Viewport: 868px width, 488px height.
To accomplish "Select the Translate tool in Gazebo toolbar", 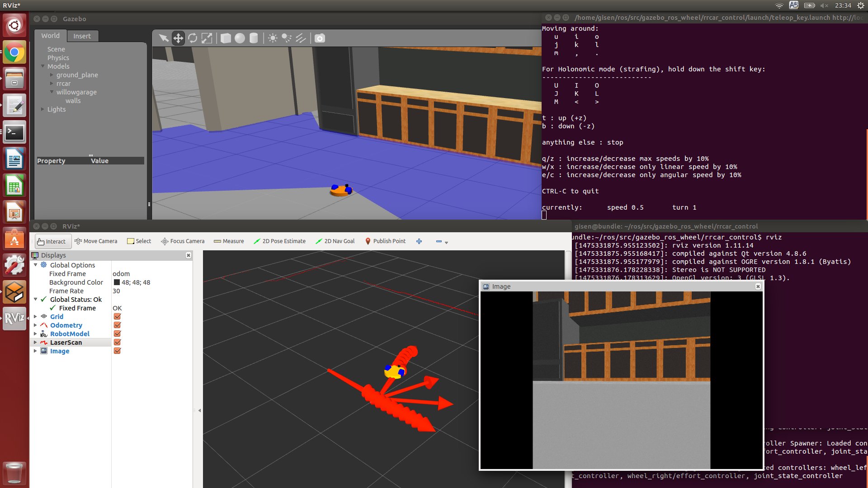I will (x=178, y=38).
